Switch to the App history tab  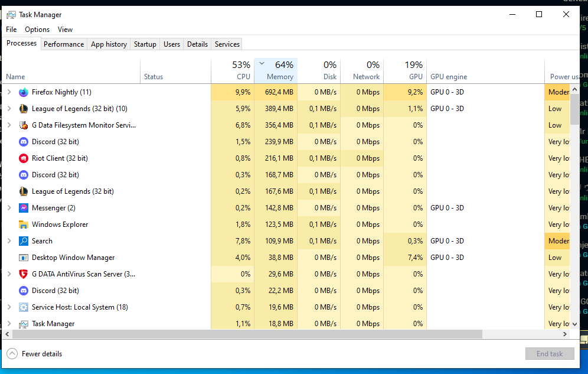(x=109, y=44)
